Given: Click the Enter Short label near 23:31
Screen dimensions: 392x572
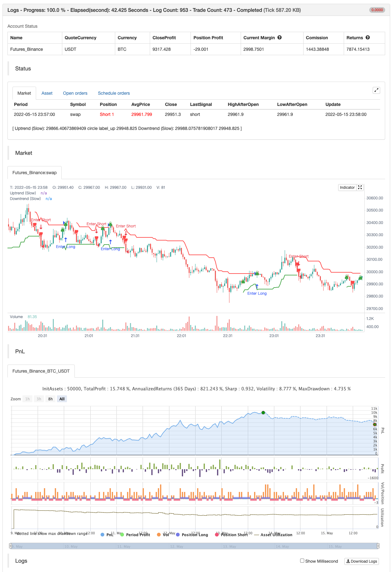Looking at the screenshot, I should [299, 256].
